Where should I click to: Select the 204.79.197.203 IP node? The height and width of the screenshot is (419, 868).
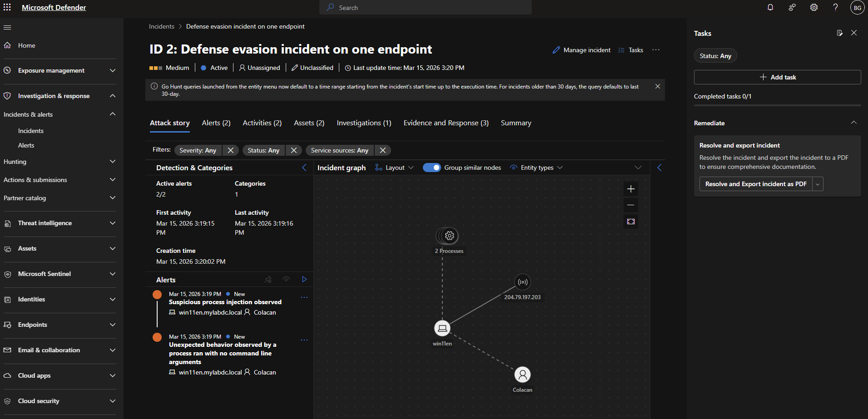coord(523,282)
